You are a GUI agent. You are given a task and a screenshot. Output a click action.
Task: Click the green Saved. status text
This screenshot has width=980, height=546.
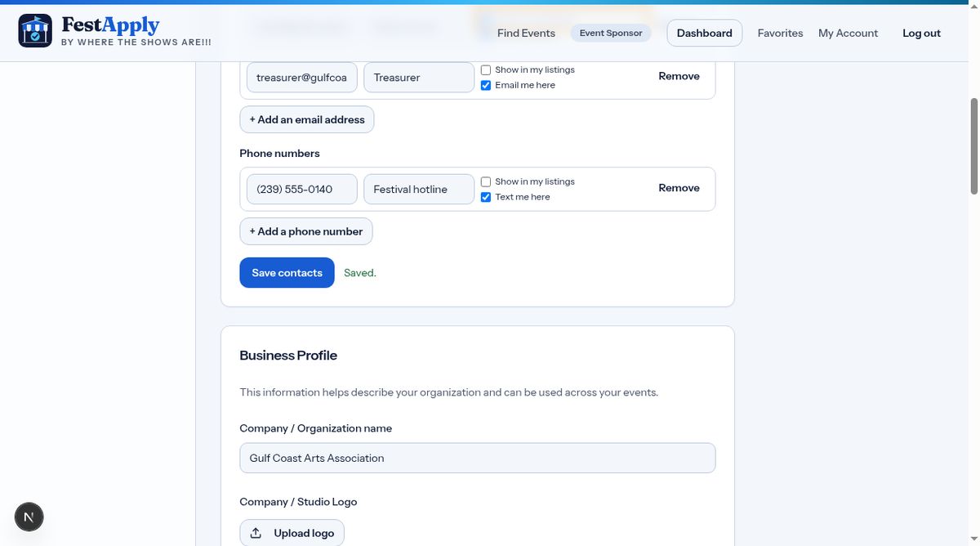click(360, 273)
